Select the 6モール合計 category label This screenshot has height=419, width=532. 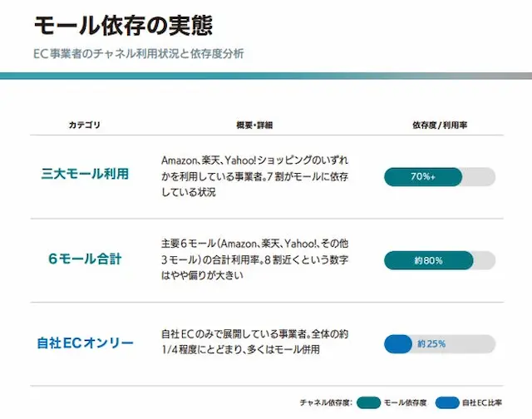coord(86,259)
